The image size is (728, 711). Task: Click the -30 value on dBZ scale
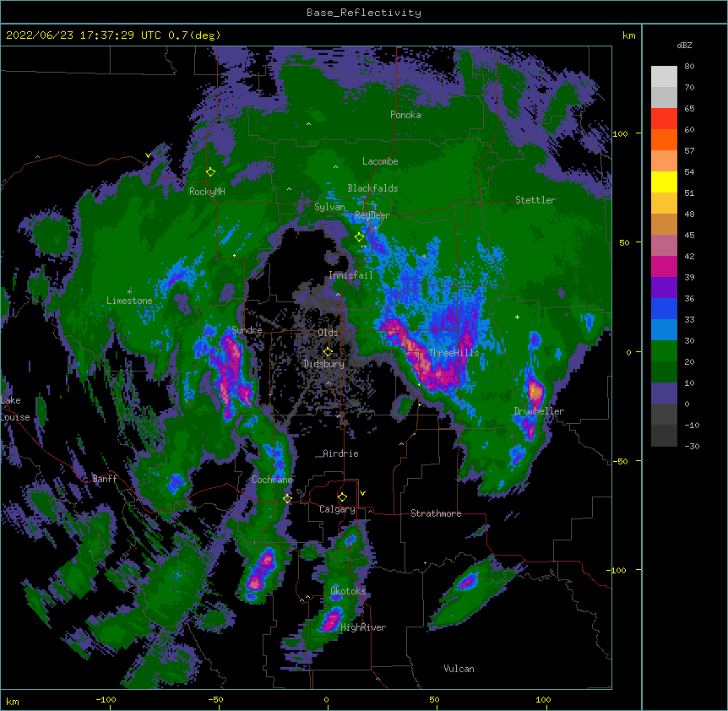click(x=692, y=446)
